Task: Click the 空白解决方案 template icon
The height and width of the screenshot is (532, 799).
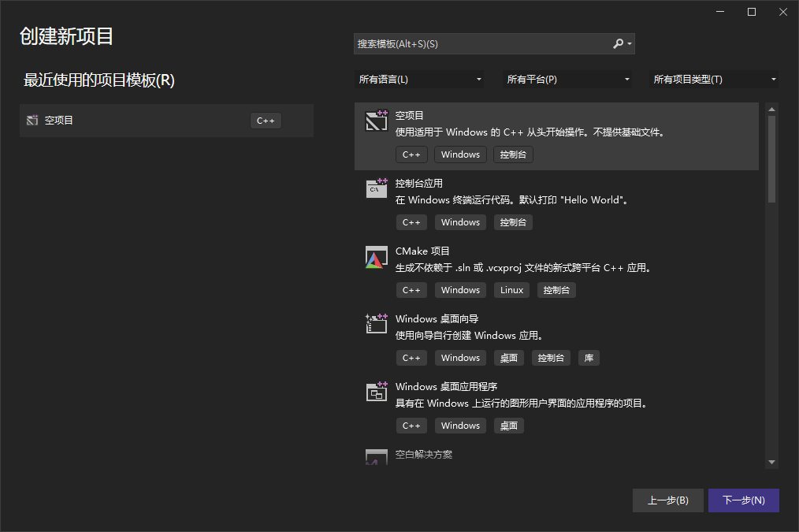Action: click(x=377, y=457)
